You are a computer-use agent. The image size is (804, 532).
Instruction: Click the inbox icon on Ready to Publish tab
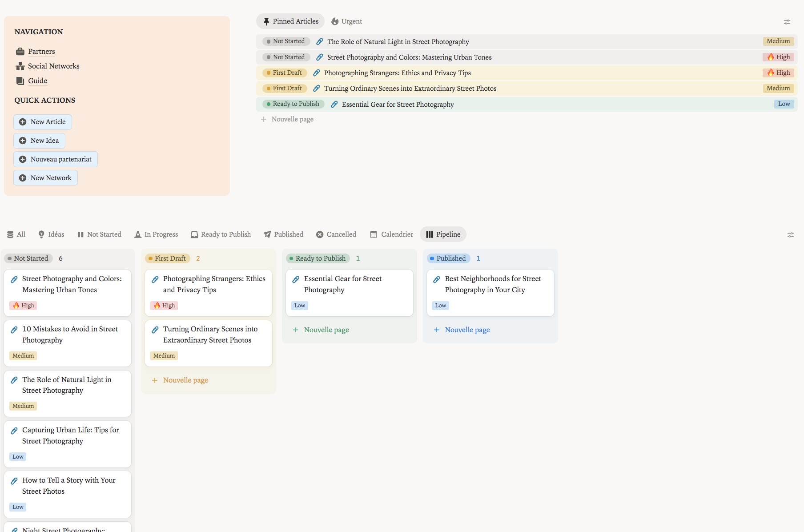(194, 234)
